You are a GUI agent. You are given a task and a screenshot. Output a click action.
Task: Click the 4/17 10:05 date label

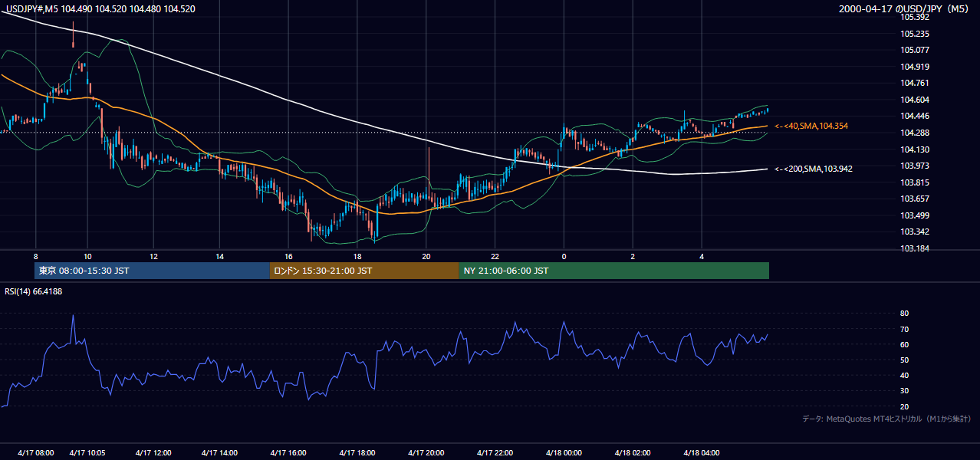[87, 452]
